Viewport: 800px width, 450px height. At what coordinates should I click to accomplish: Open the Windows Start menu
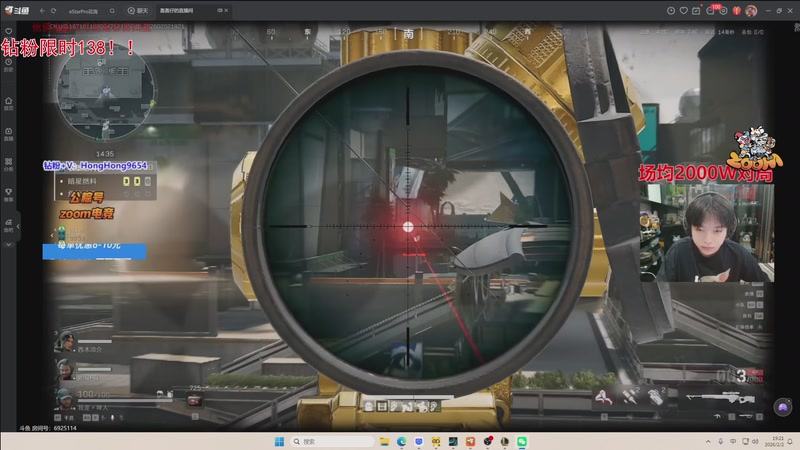(x=279, y=442)
